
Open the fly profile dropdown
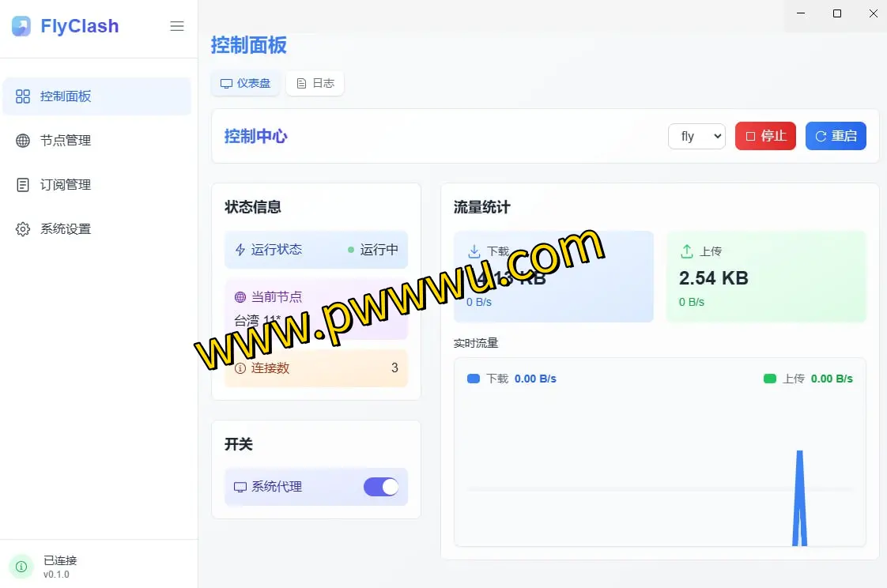696,136
